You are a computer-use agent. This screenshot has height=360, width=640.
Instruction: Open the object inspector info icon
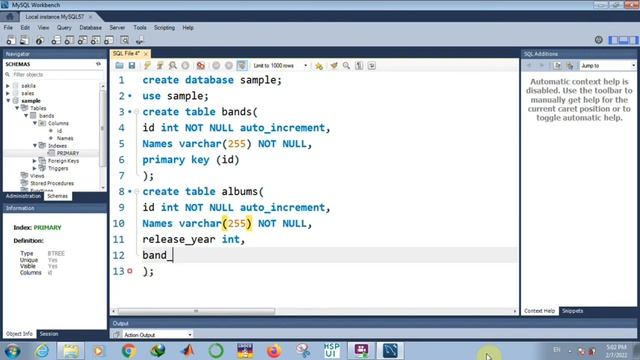(x=40, y=40)
